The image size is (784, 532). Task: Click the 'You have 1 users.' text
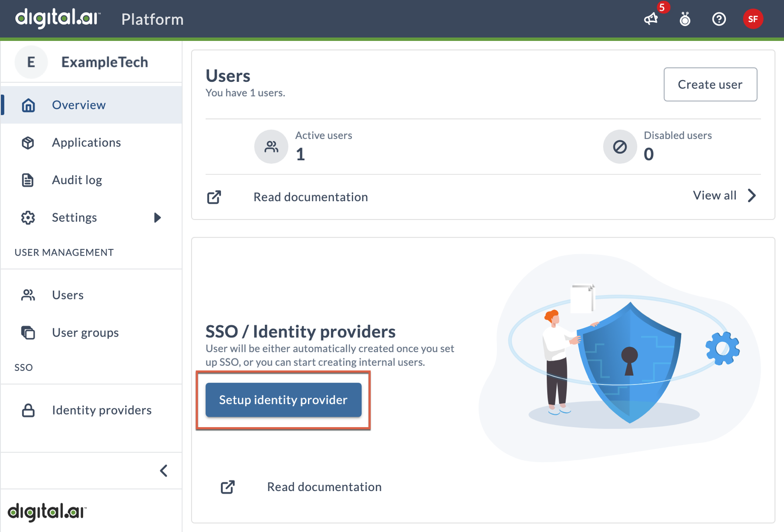tap(245, 93)
